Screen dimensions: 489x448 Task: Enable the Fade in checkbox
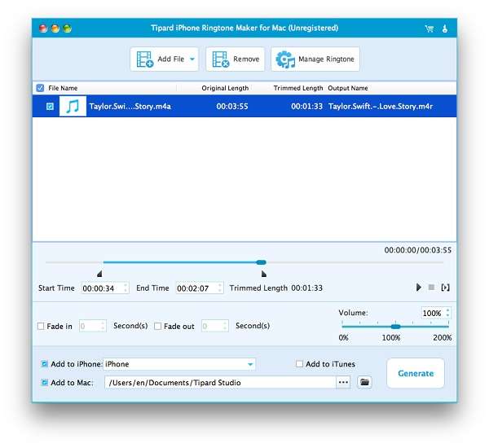tap(41, 326)
